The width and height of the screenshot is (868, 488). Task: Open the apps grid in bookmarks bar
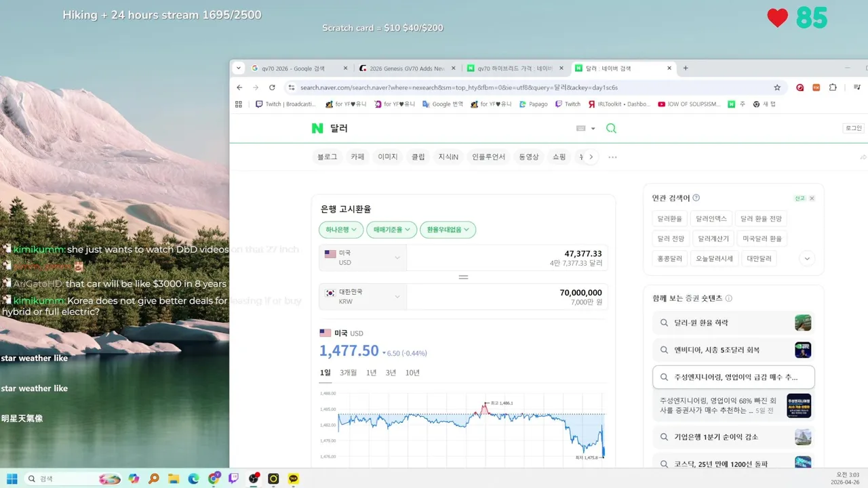coord(239,104)
